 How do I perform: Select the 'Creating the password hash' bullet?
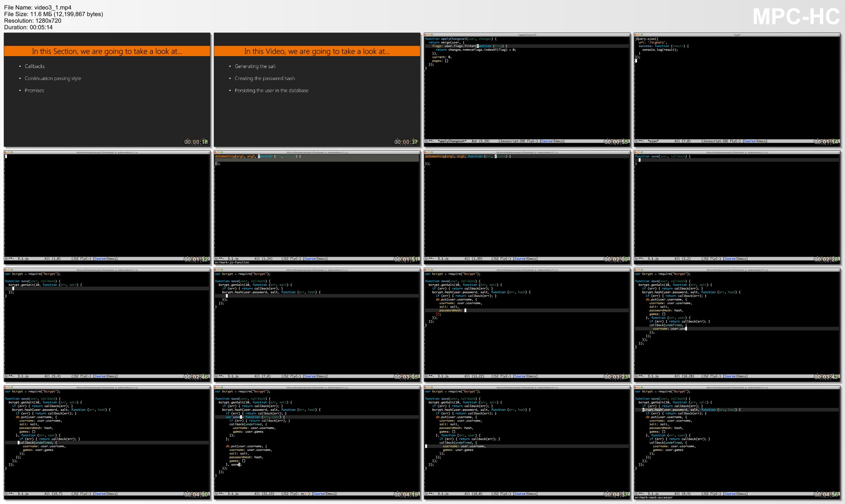[x=264, y=78]
